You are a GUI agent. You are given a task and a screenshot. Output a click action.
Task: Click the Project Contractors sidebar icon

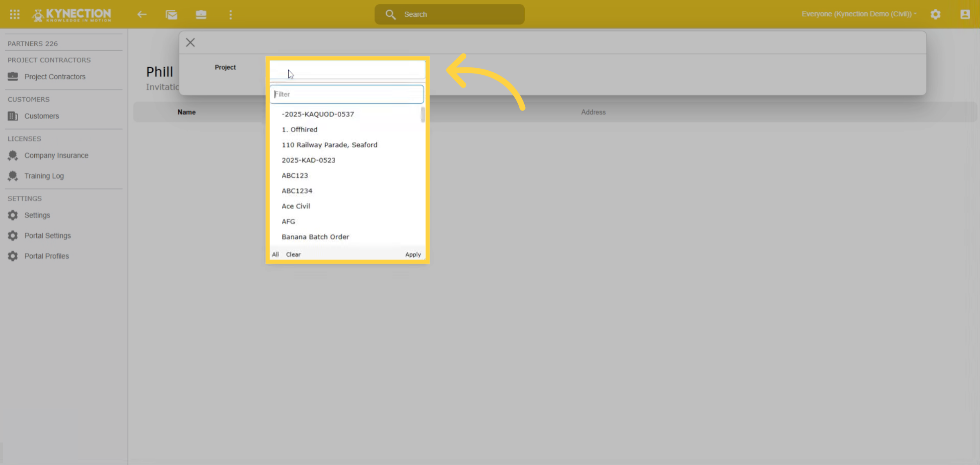point(13,76)
